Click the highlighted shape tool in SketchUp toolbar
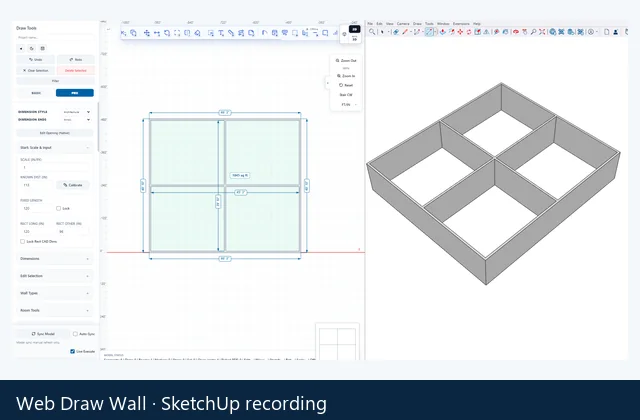 (429, 32)
